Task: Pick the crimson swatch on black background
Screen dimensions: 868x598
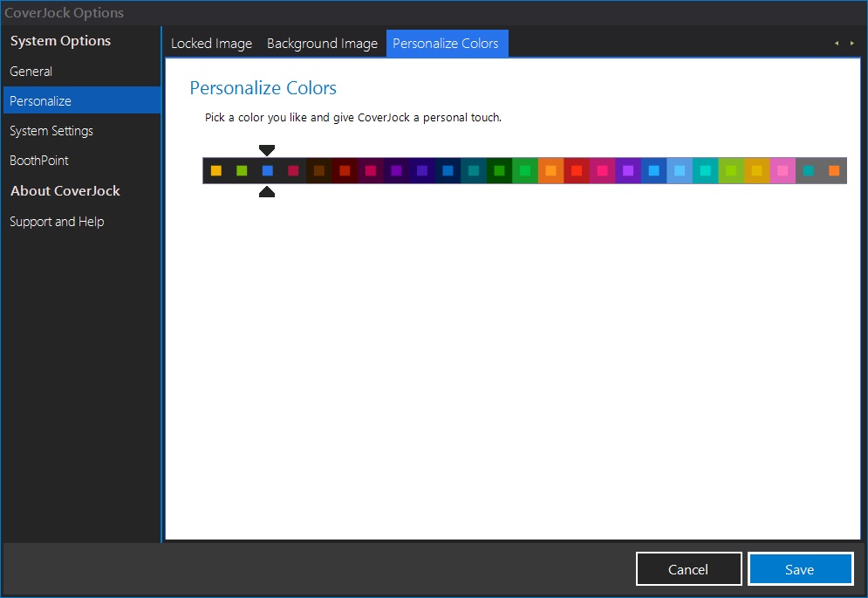Action: click(x=293, y=171)
